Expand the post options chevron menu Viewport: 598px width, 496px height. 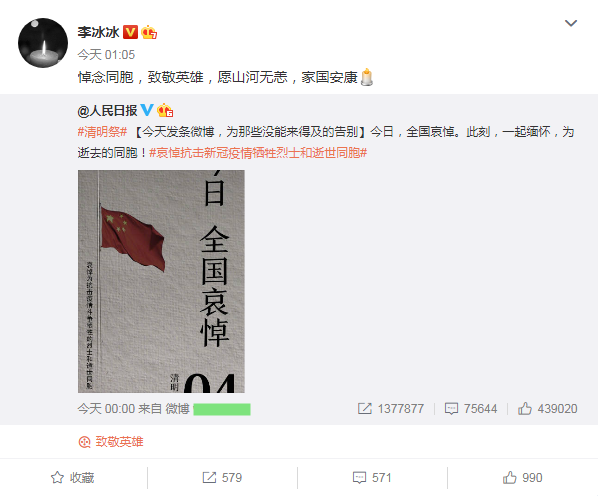pyautogui.click(x=571, y=23)
